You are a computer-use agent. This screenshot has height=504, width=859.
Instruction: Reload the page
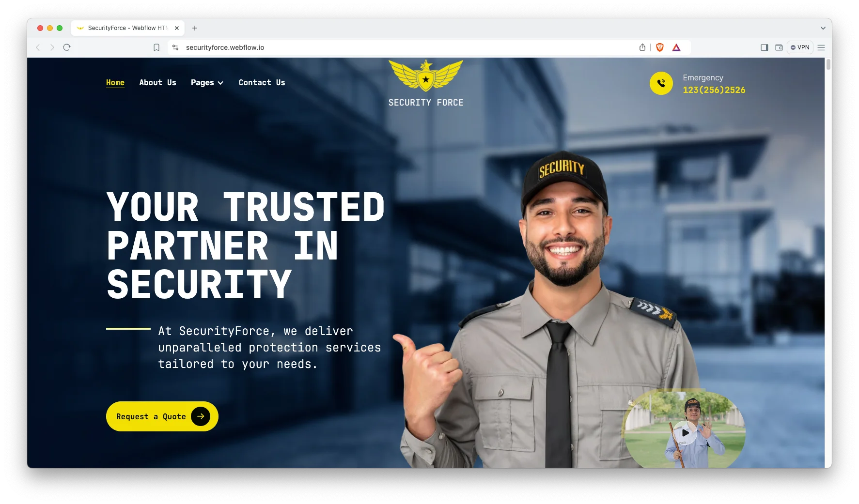(67, 47)
